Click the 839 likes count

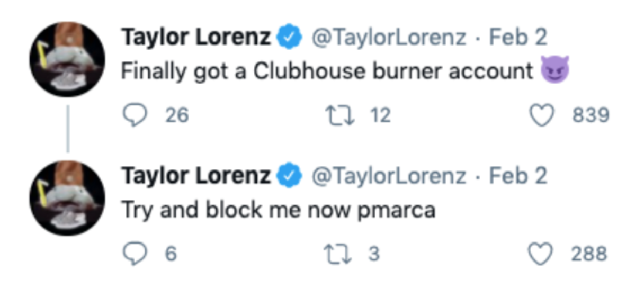pyautogui.click(x=591, y=115)
